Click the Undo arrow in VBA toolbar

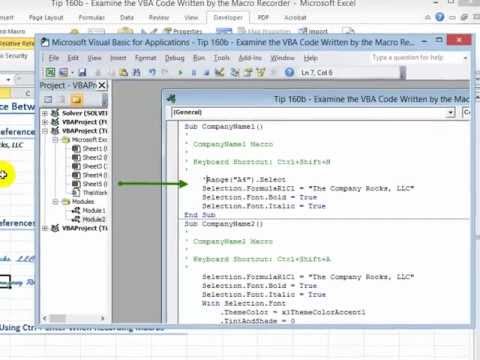pos(152,72)
